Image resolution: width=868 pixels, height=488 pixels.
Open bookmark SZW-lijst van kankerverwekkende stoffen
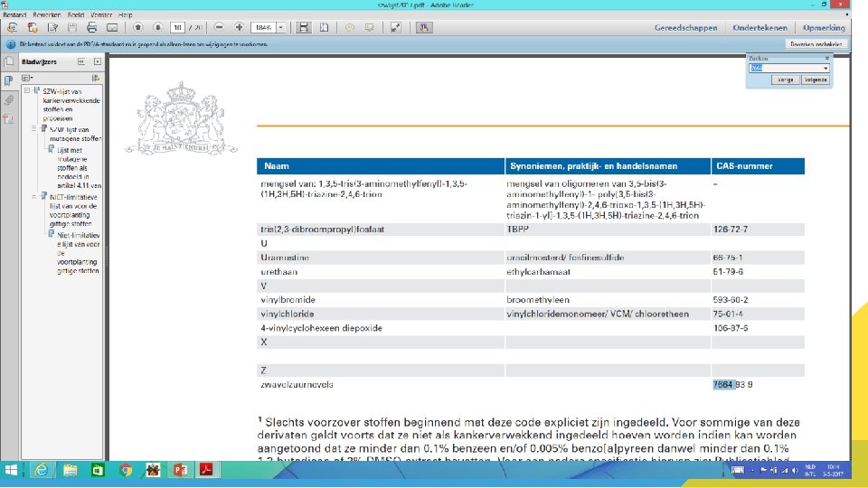pyautogui.click(x=71, y=105)
